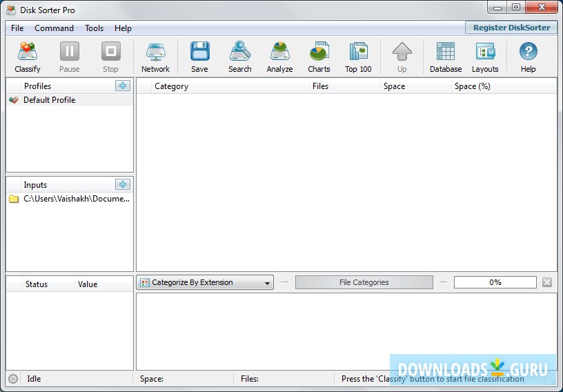Click the Disk Sorter Pro title bar app icon
The image size is (563, 392).
(x=11, y=10)
